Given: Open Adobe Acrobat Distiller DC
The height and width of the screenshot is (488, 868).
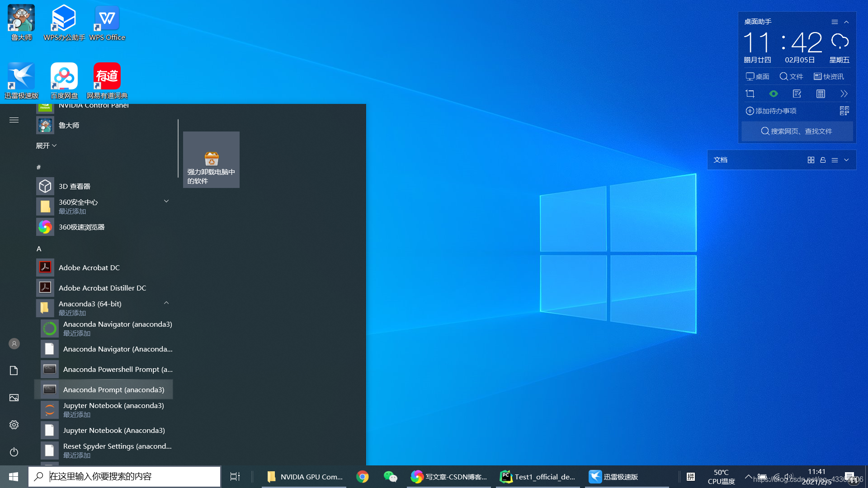Looking at the screenshot, I should point(104,288).
